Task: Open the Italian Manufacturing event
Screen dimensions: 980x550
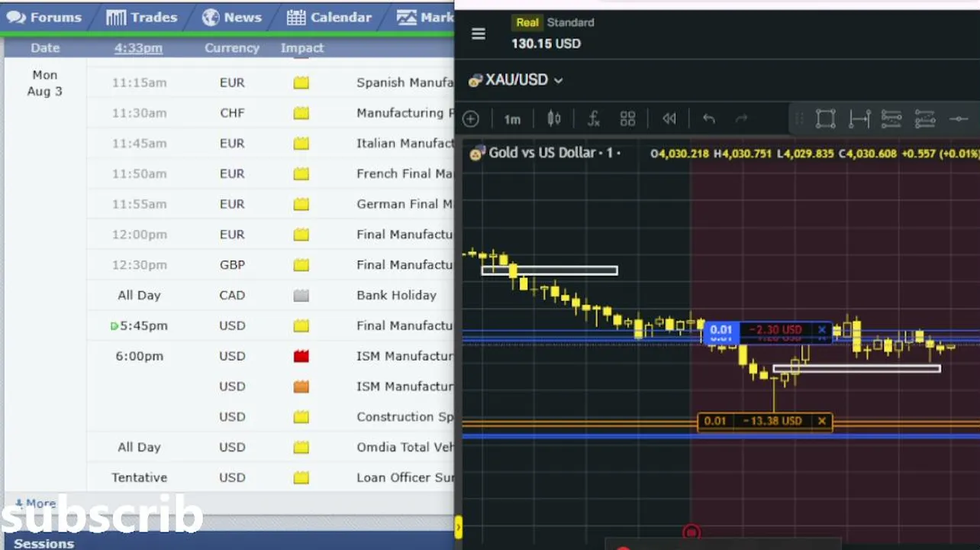Action: (405, 143)
